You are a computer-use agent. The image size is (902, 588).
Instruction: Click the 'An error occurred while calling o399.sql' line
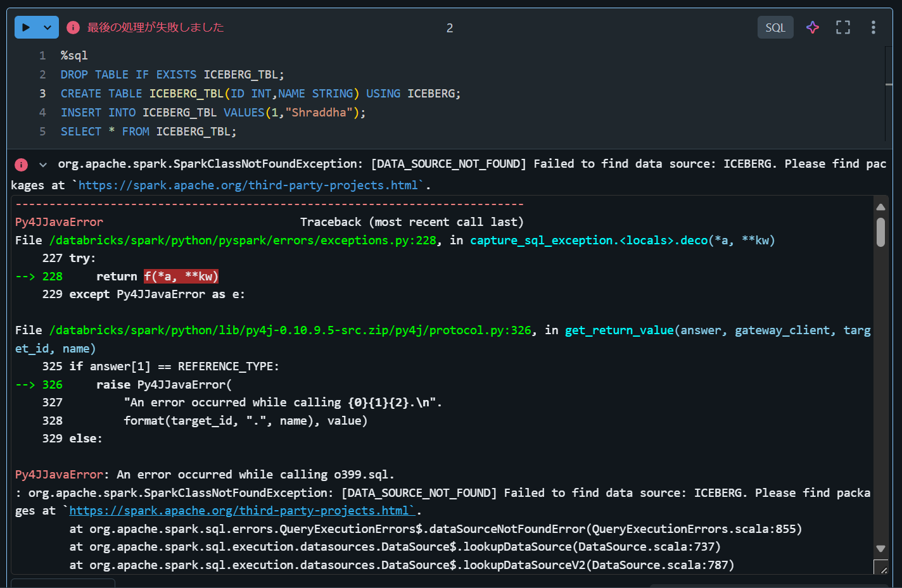point(205,475)
